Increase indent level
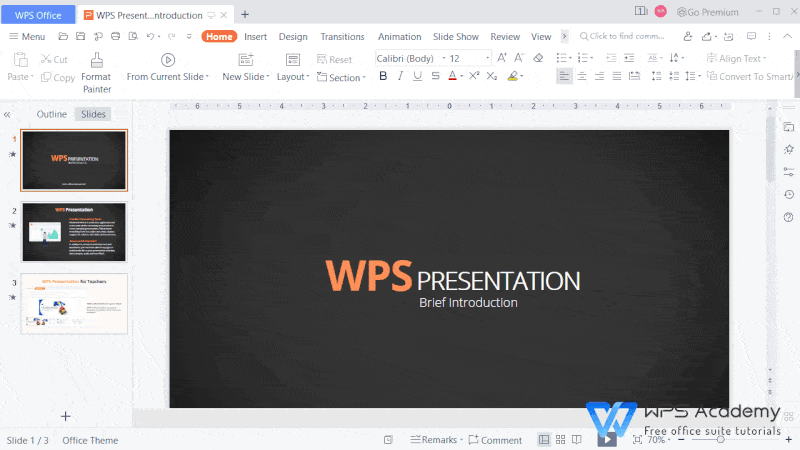The image size is (800, 450). pos(629,58)
